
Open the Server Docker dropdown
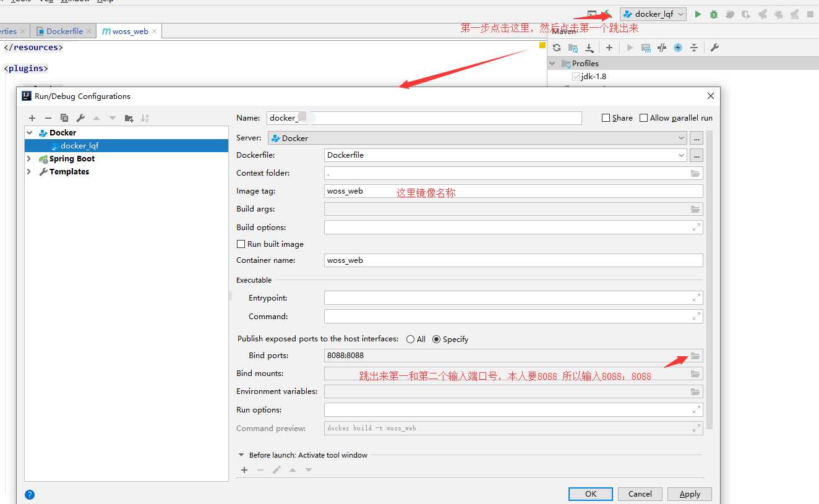point(477,138)
